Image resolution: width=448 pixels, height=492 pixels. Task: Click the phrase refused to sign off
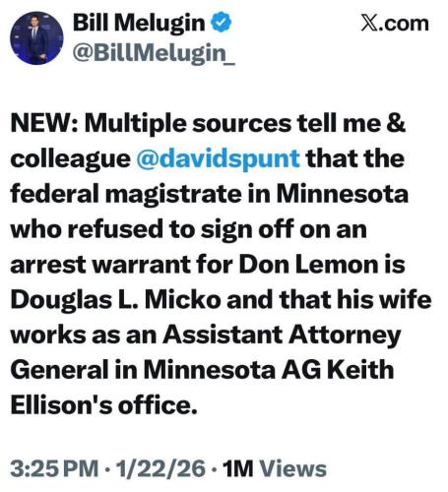pyautogui.click(x=181, y=229)
